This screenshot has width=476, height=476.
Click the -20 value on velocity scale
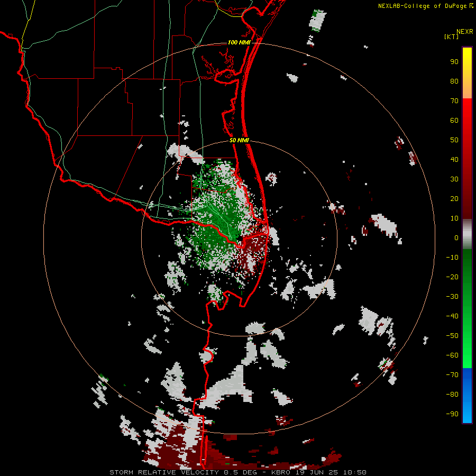point(452,277)
